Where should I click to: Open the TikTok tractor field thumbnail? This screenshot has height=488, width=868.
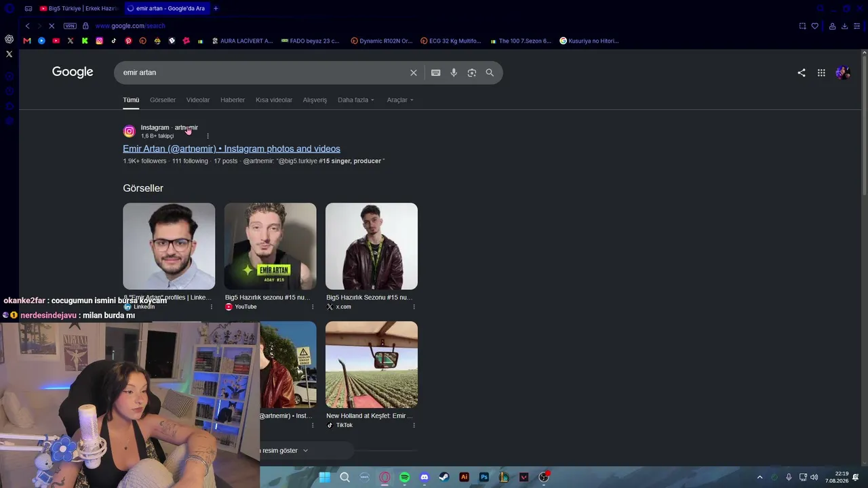point(372,365)
